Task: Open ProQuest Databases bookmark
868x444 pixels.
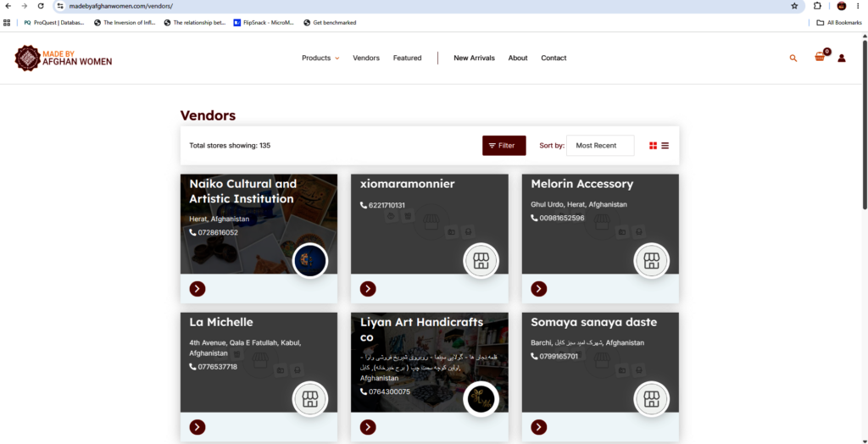Action: (x=53, y=23)
